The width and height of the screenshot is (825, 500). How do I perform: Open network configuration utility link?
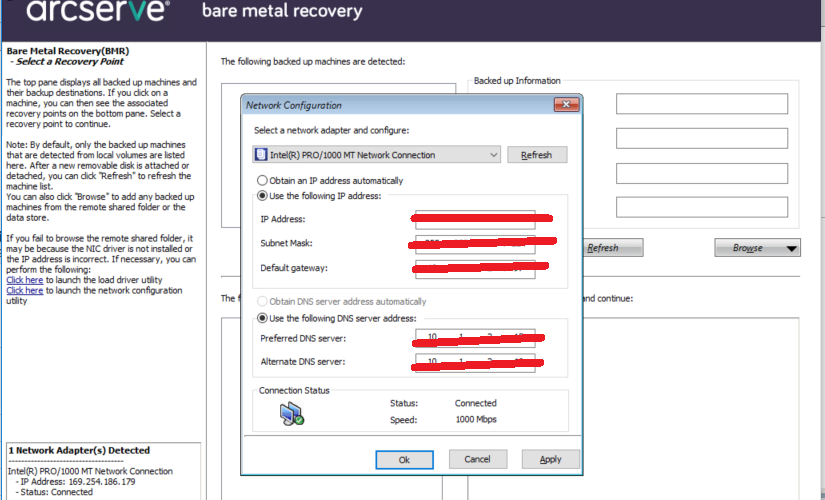pos(25,291)
